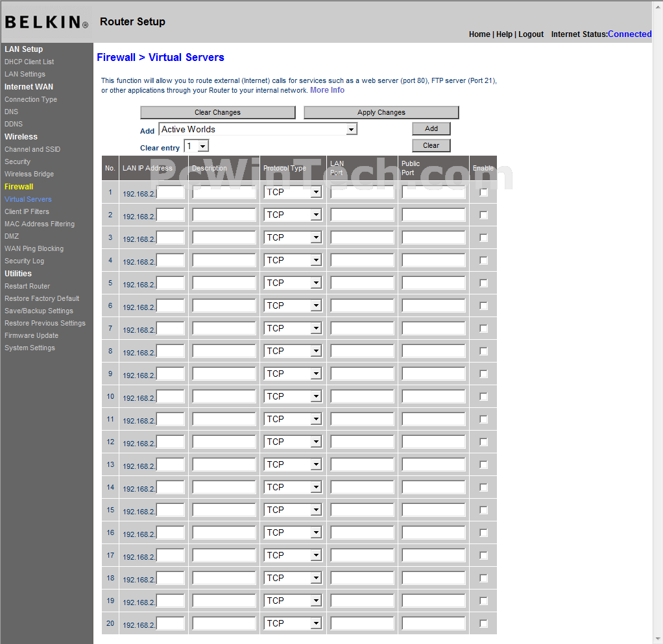The height and width of the screenshot is (644, 663).
Task: Open the TCP dropdown in row 17
Action: coord(293,555)
